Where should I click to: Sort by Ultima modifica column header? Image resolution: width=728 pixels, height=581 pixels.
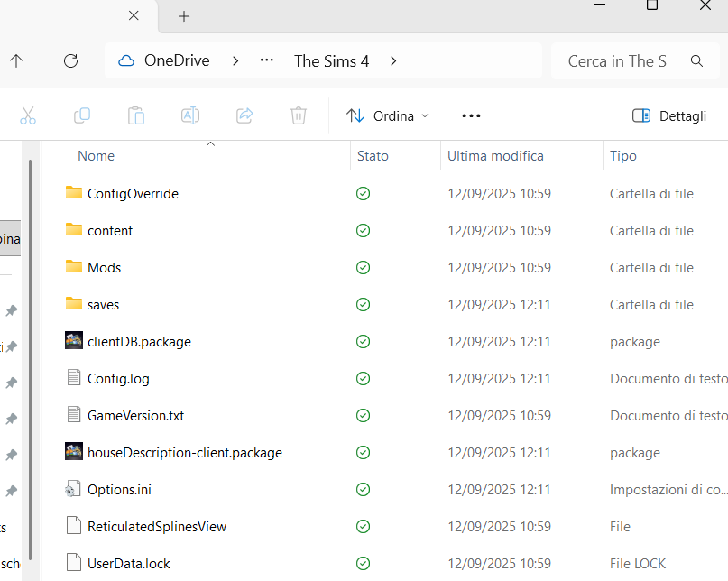(495, 156)
